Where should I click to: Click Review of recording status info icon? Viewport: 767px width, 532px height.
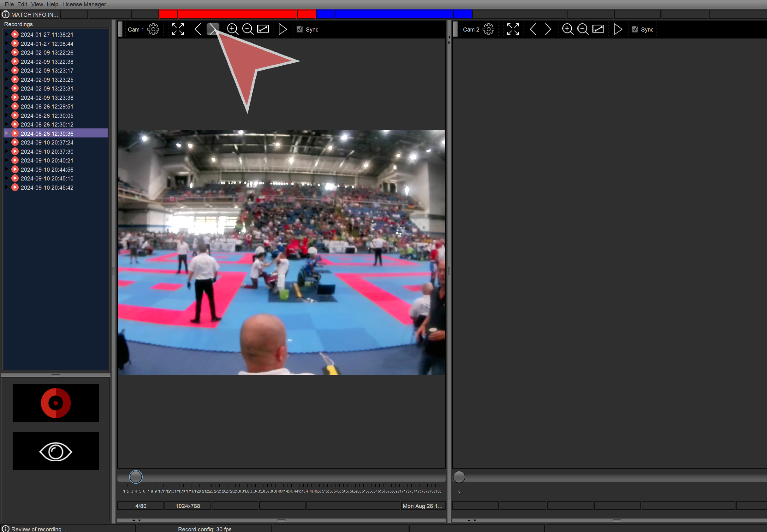click(x=5, y=529)
